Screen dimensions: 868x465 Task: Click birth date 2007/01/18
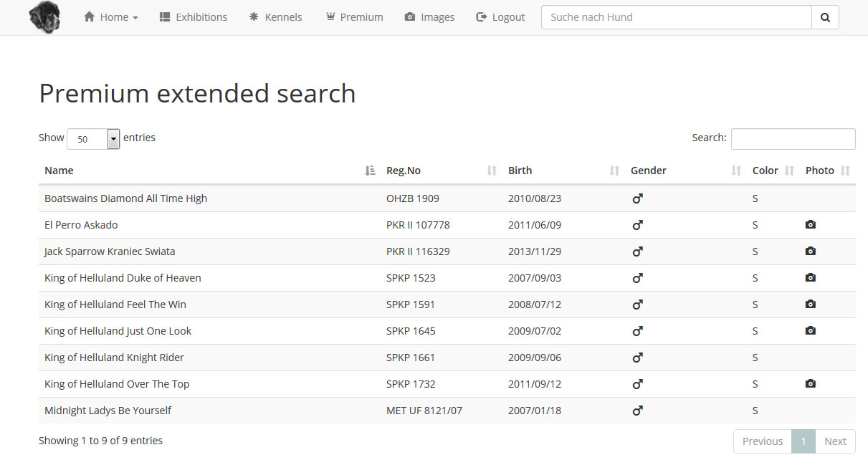535,411
